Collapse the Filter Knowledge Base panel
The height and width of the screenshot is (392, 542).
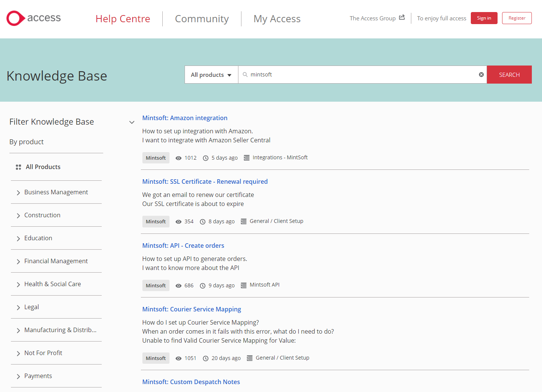click(x=132, y=122)
